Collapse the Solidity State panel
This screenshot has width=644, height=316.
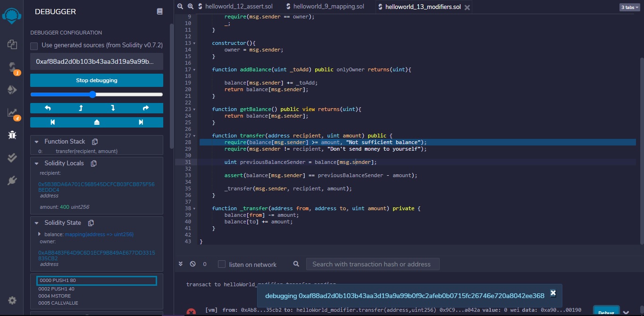37,223
